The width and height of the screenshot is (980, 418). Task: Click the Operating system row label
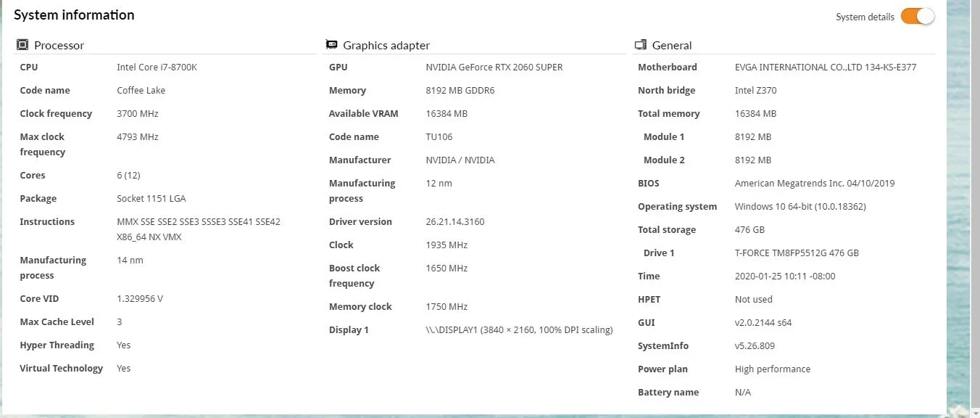click(677, 207)
